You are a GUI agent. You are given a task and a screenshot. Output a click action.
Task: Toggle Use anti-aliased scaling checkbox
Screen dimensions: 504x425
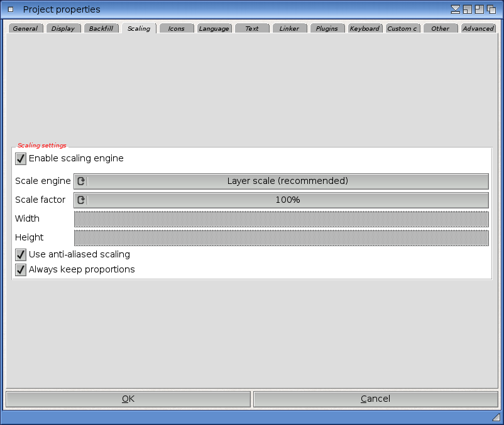click(x=21, y=255)
